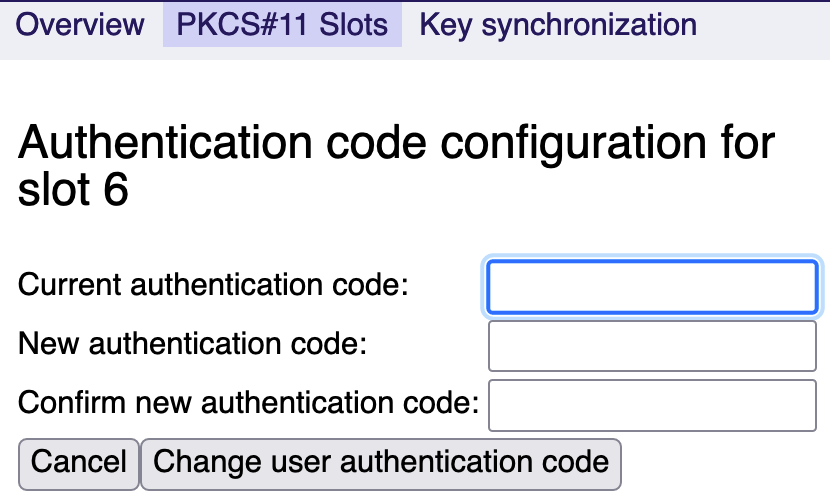Abort the code change with Cancel
The width and height of the screenshot is (830, 502).
coord(79,463)
